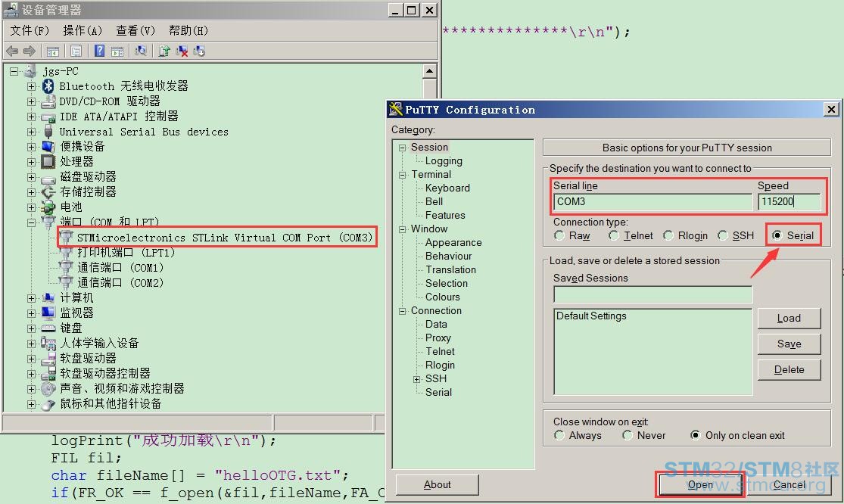Click the jgs-PC computer root icon
844x504 pixels.
point(31,71)
